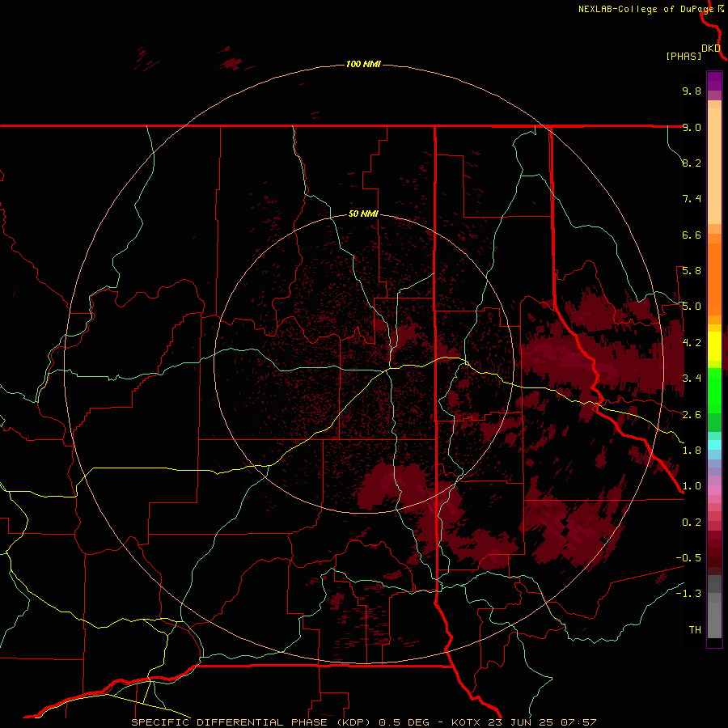Click the 1.0 value on the color scale
The width and height of the screenshot is (728, 728).
tap(692, 486)
